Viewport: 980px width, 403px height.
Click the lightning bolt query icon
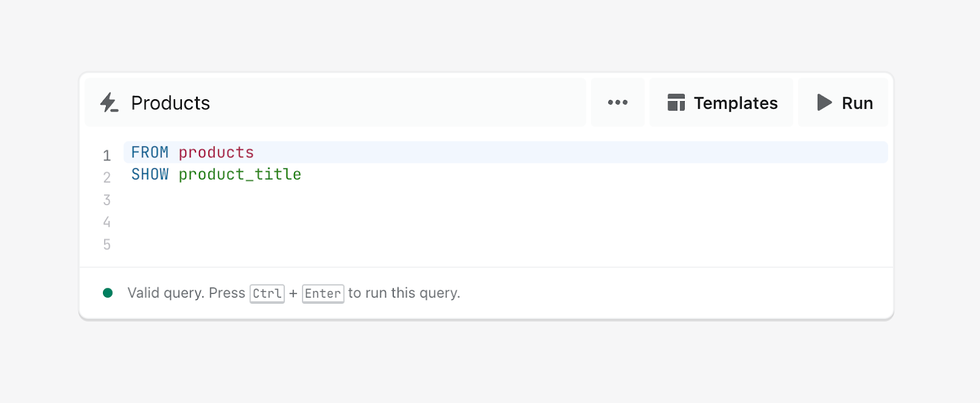(x=109, y=102)
